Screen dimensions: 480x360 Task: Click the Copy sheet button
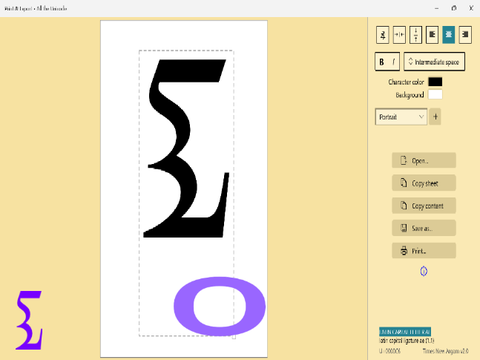click(424, 183)
